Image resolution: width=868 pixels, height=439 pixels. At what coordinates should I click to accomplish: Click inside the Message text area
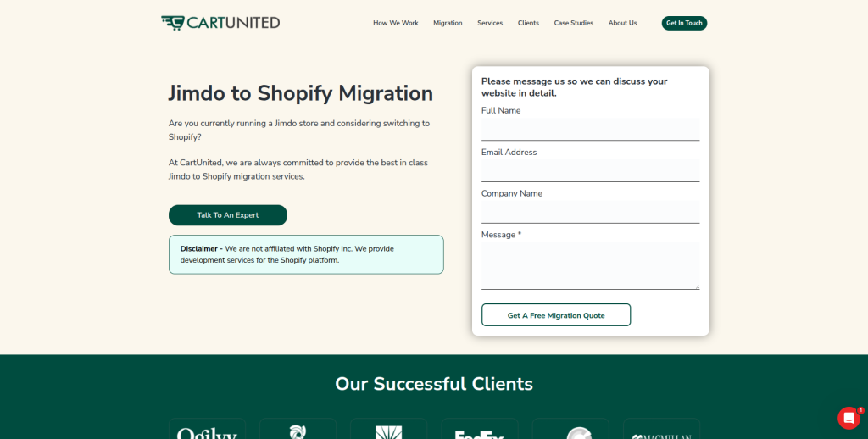(590, 265)
